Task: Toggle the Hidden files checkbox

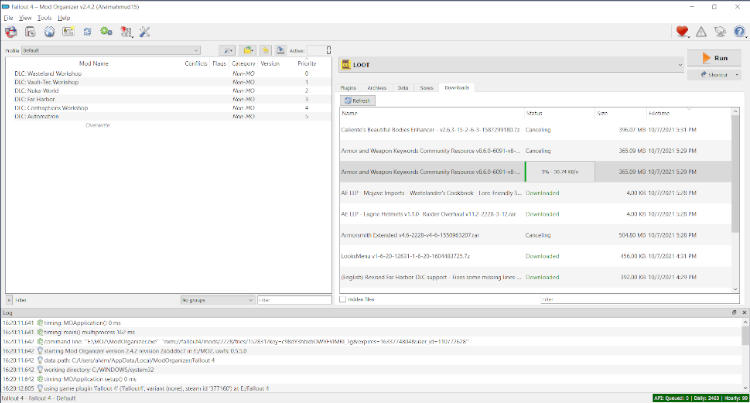Action: (342, 299)
